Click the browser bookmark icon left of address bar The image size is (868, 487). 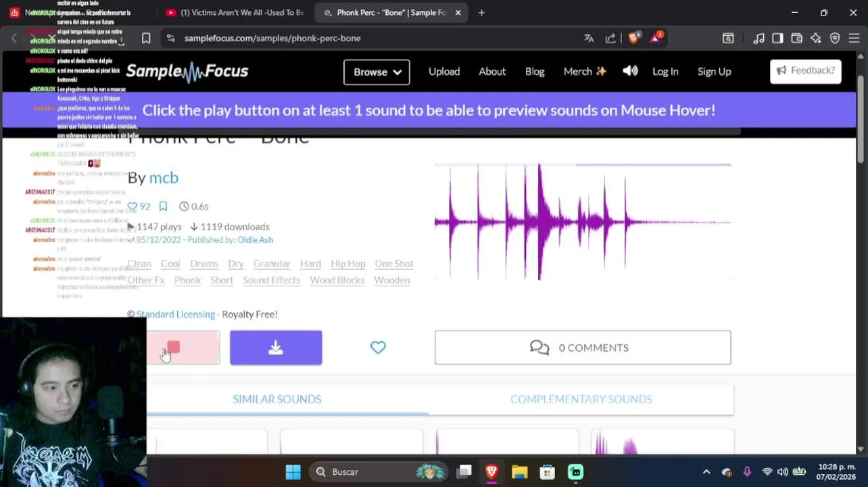146,39
